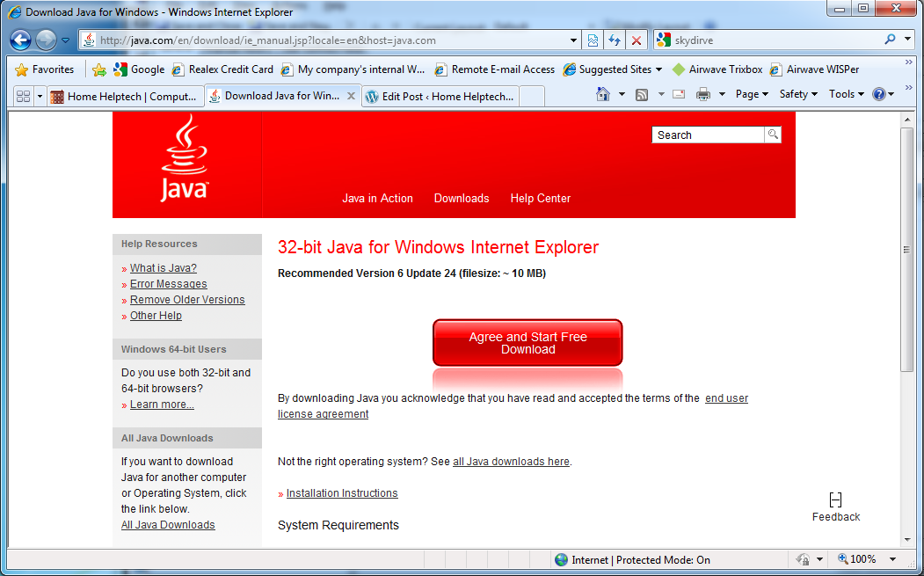Open the Quick Tabs view icon
The width and height of the screenshot is (924, 576).
[23, 96]
